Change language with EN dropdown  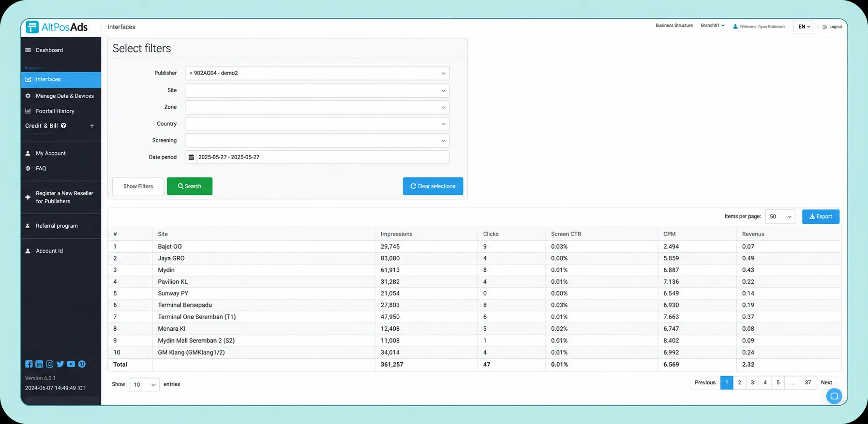pyautogui.click(x=804, y=27)
